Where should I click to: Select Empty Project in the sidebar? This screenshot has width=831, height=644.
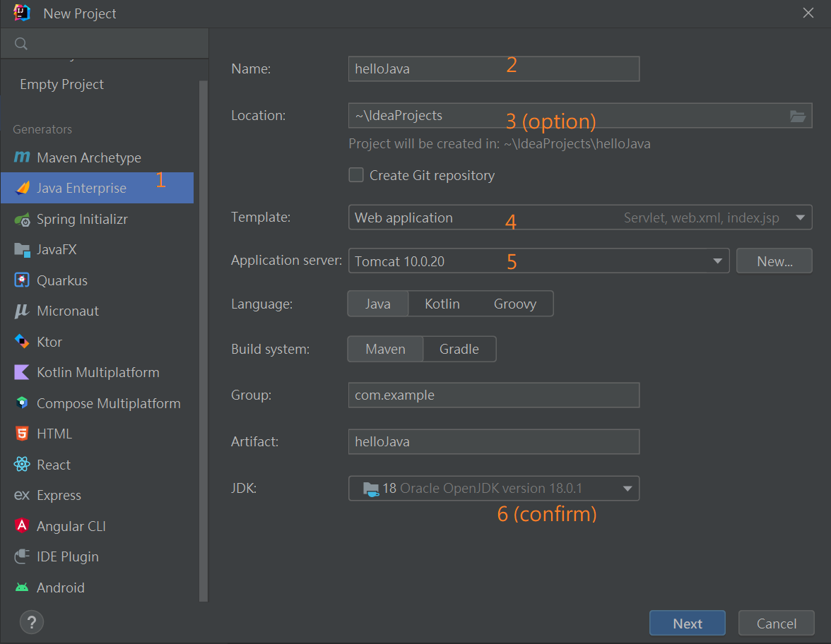click(x=61, y=84)
